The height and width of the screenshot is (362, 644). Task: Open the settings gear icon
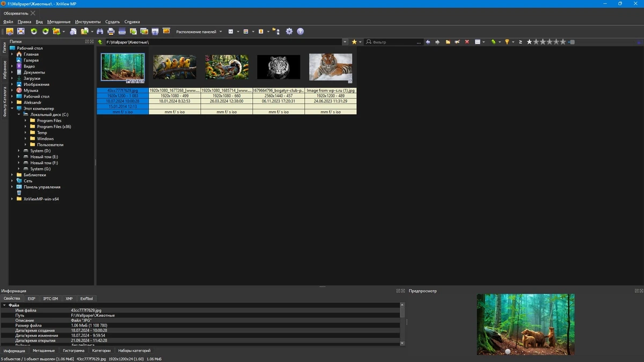point(289,32)
